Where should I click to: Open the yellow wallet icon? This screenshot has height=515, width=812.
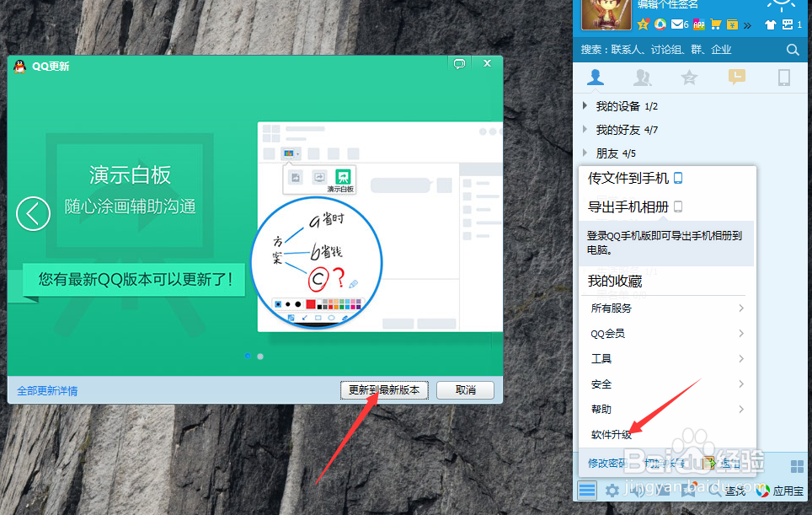click(x=732, y=24)
